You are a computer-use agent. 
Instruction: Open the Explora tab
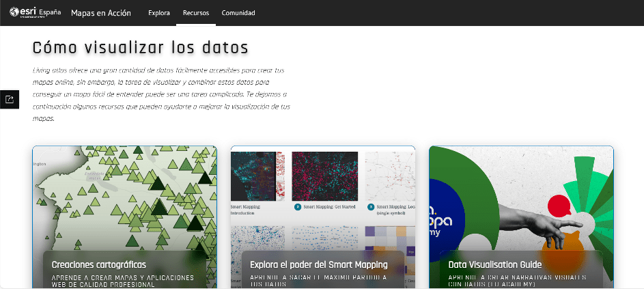click(159, 13)
